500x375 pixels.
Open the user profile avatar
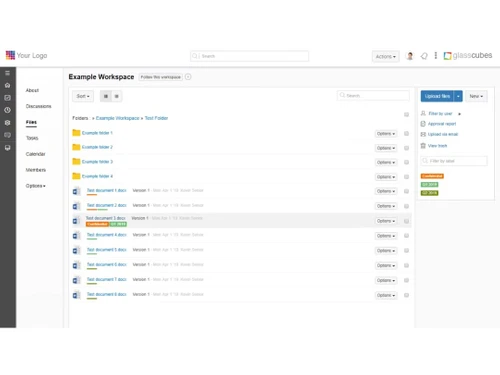[410, 56]
